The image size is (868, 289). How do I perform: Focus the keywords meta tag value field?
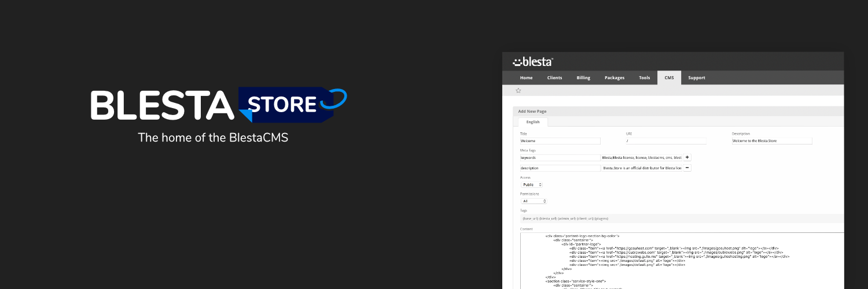pos(642,157)
